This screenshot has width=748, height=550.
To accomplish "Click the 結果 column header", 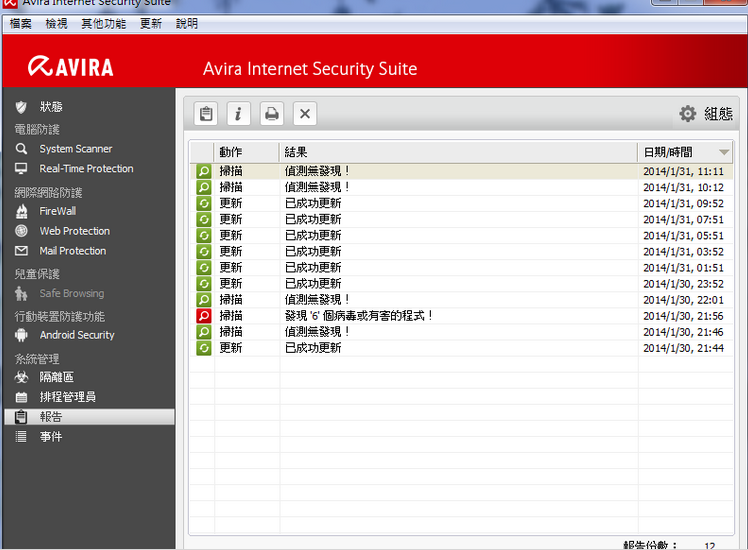I will [x=458, y=152].
